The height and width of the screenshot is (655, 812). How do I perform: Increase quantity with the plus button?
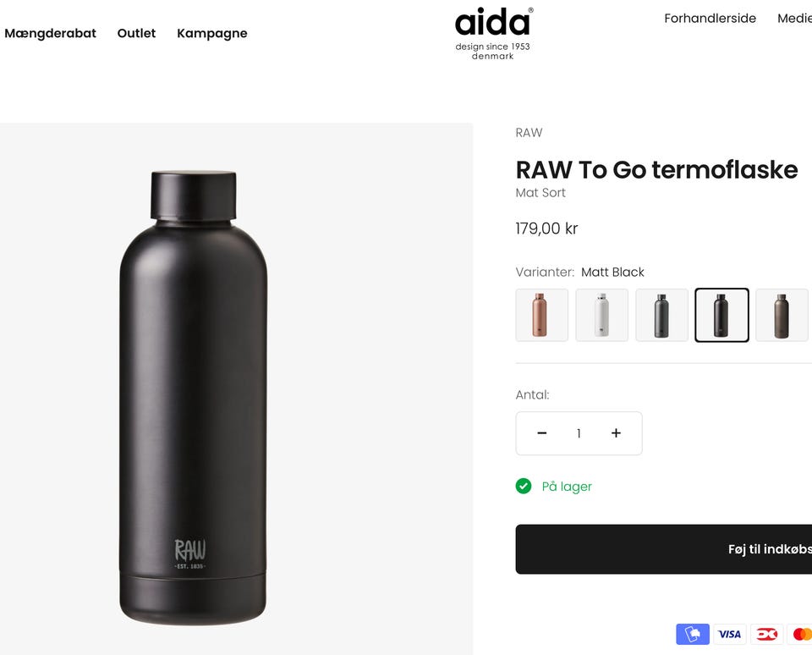616,433
